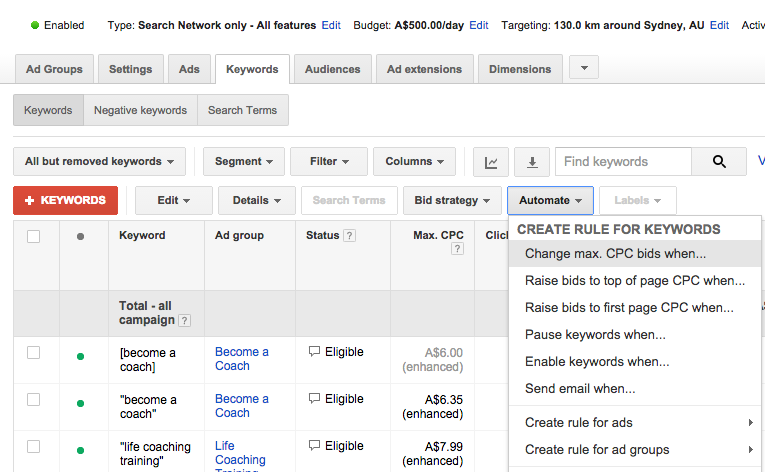Choose Send email when...
Viewport: 765px width, 472px height.
pyautogui.click(x=635, y=389)
